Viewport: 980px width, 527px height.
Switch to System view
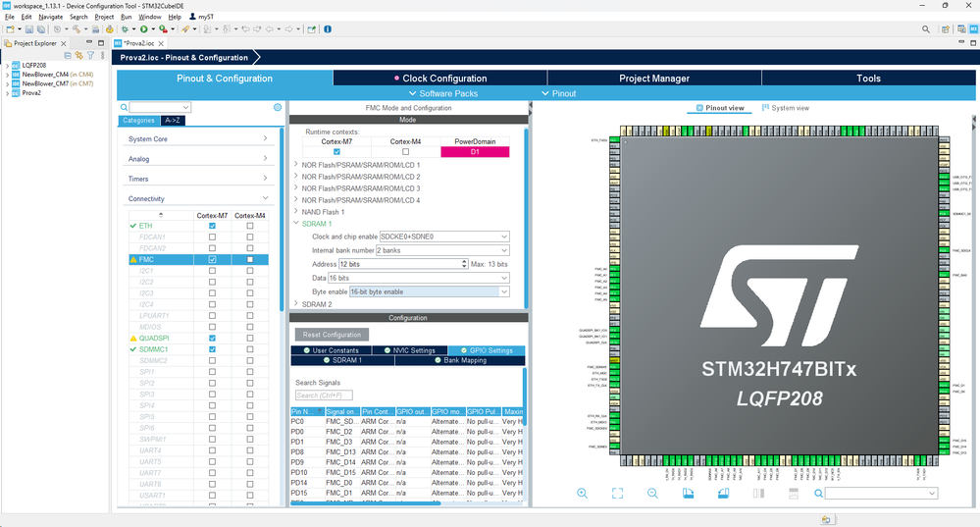pos(786,108)
